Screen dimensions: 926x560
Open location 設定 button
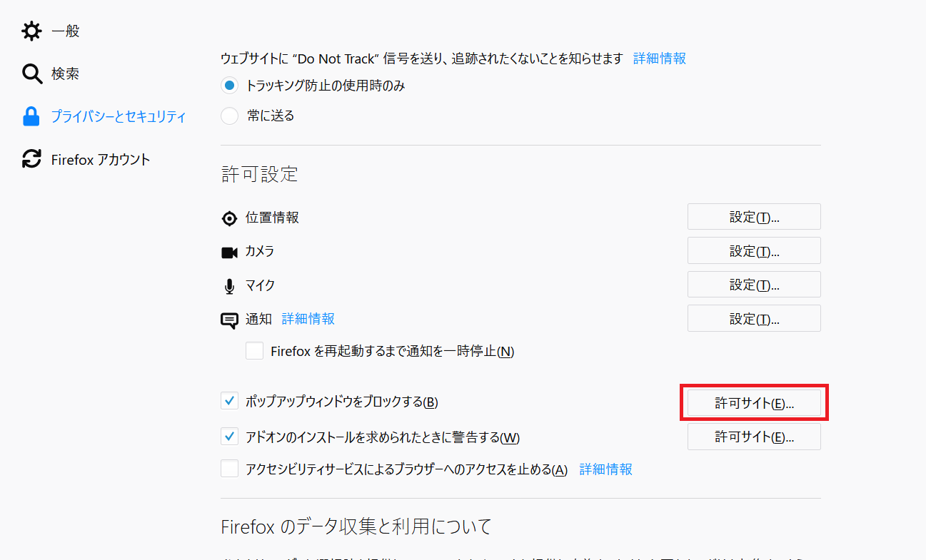point(754,217)
